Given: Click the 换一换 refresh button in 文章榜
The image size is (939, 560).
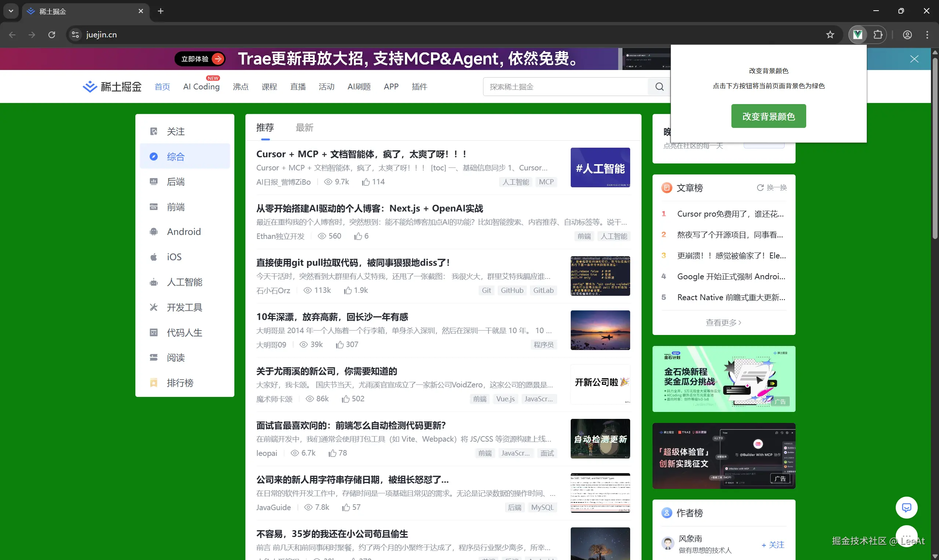Looking at the screenshot, I should point(772,188).
